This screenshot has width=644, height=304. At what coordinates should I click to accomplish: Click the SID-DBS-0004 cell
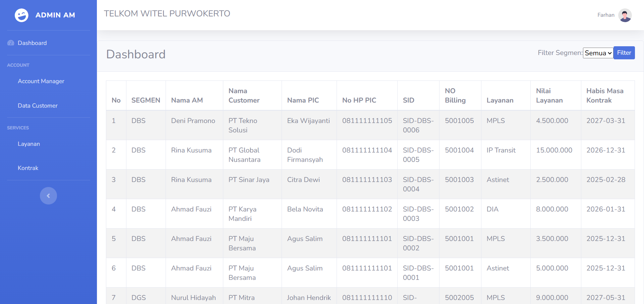click(418, 184)
